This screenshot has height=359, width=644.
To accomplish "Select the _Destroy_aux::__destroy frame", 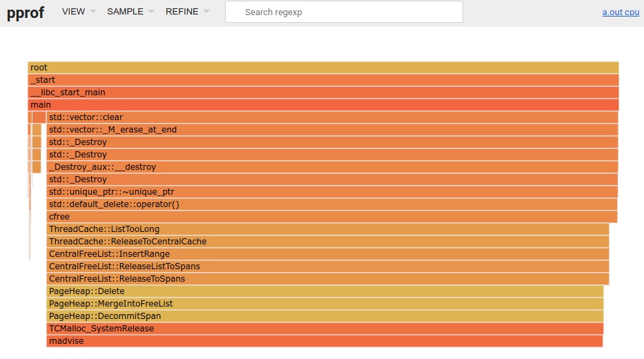I will (x=332, y=167).
